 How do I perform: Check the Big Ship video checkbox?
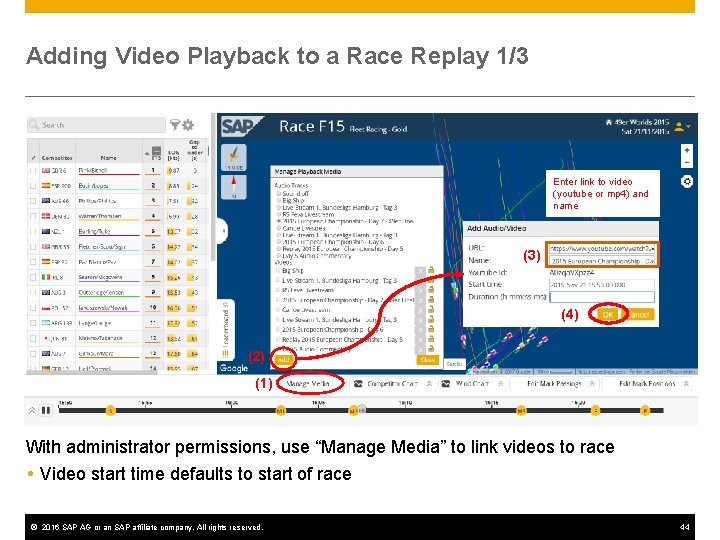278,271
